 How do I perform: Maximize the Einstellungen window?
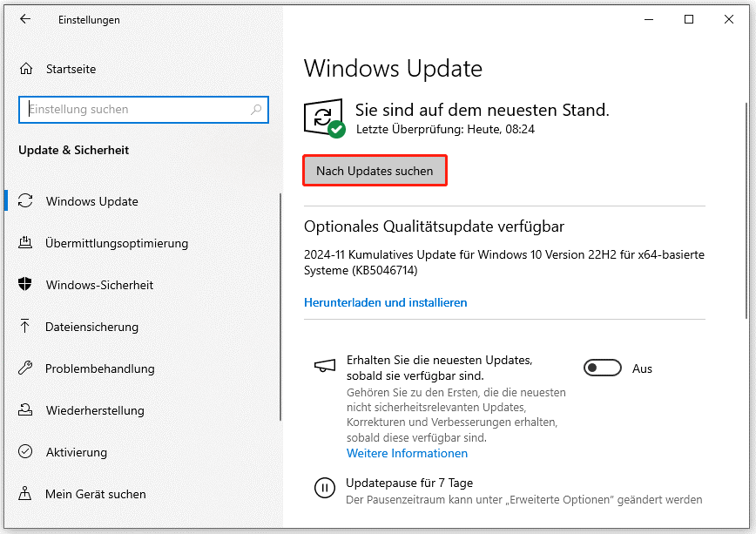click(x=689, y=19)
